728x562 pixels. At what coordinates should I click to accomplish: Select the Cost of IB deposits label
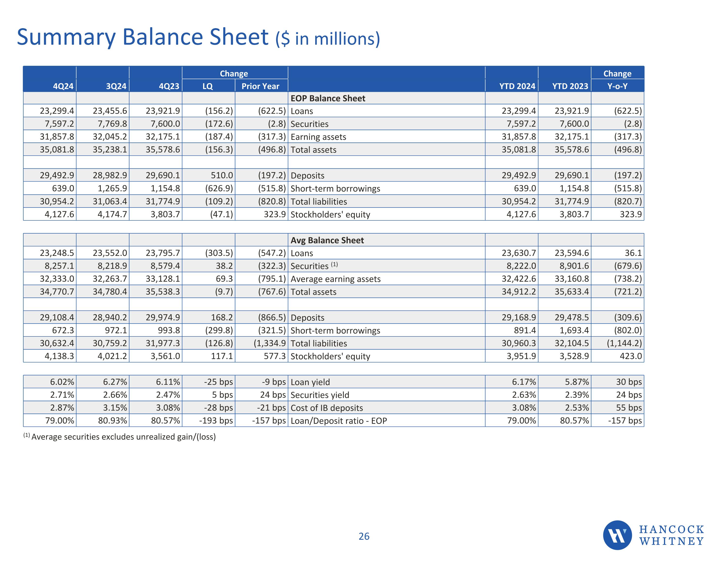pyautogui.click(x=327, y=408)
